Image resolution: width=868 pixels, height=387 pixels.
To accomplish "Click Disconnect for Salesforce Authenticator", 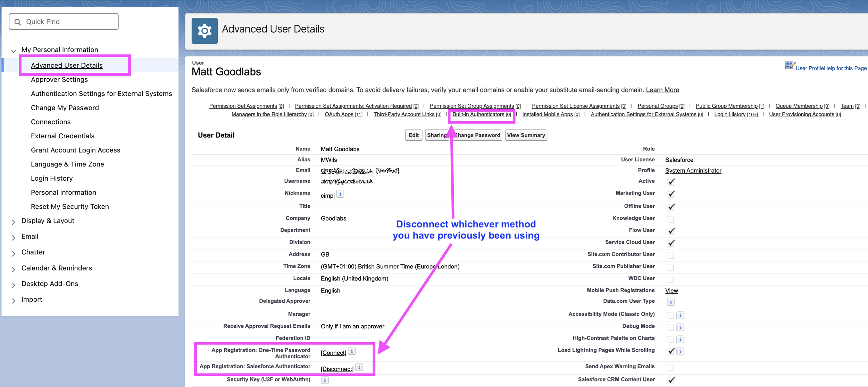I will click(337, 369).
